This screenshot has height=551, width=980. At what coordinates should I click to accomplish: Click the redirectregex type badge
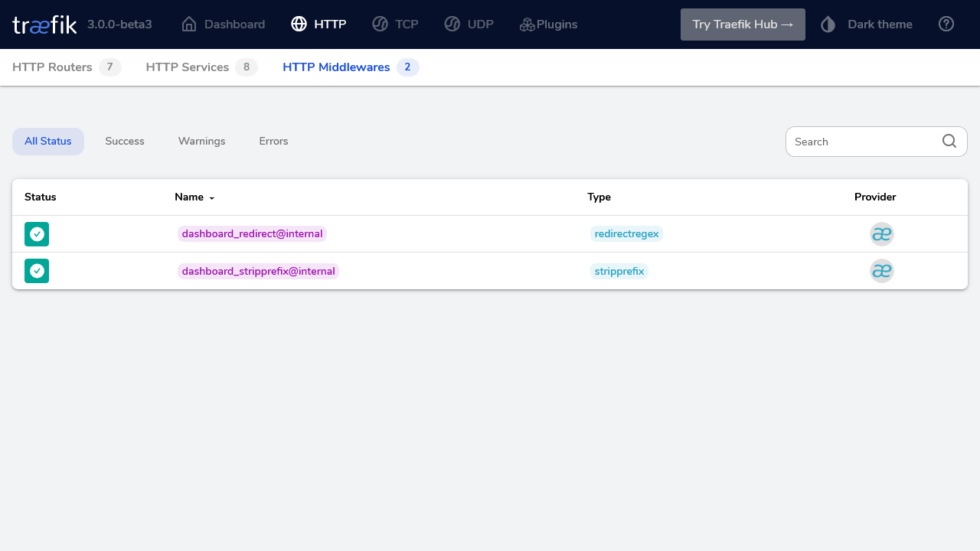[626, 234]
